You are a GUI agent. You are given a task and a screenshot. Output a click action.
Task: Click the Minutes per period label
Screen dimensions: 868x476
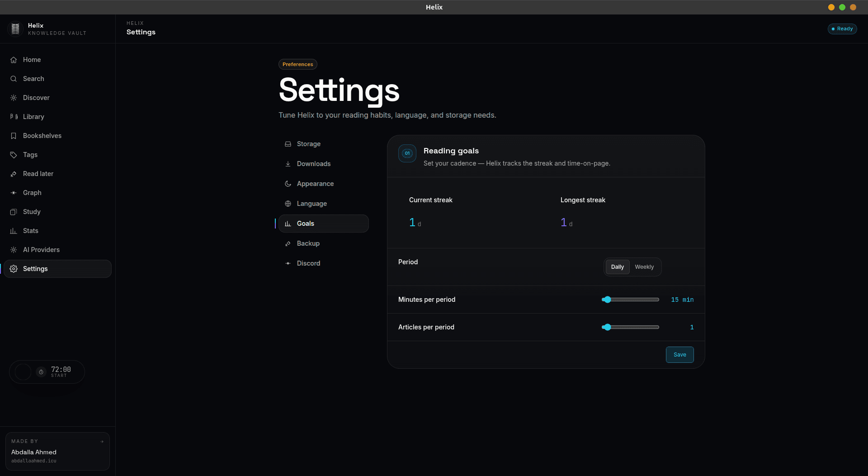click(427, 300)
